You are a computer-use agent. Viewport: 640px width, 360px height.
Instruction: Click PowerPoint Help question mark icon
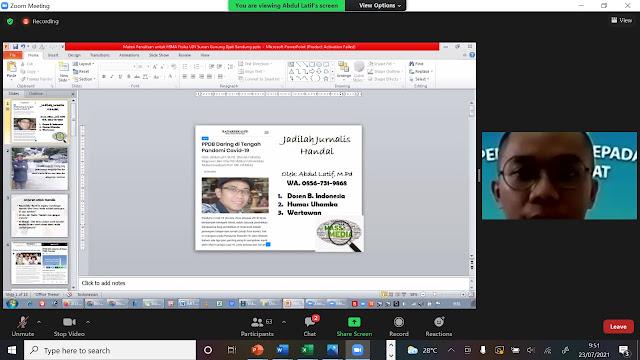pos(472,55)
